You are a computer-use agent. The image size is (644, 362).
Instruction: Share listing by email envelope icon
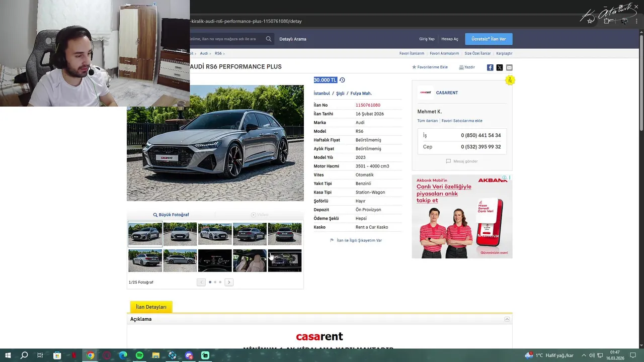(x=509, y=67)
